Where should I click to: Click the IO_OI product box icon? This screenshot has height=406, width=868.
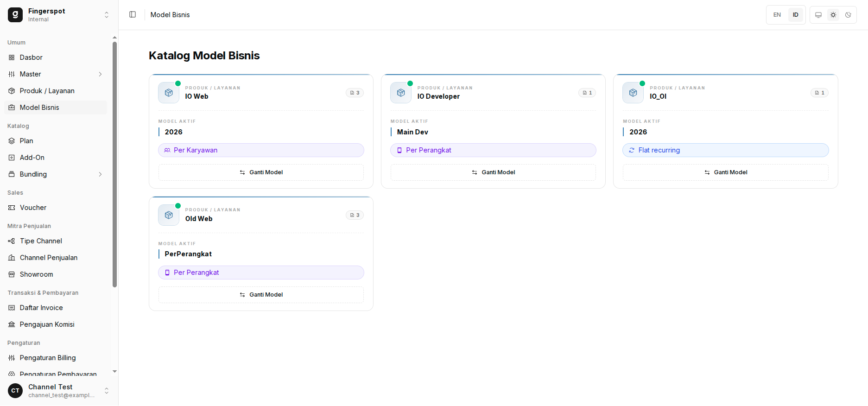tap(633, 93)
